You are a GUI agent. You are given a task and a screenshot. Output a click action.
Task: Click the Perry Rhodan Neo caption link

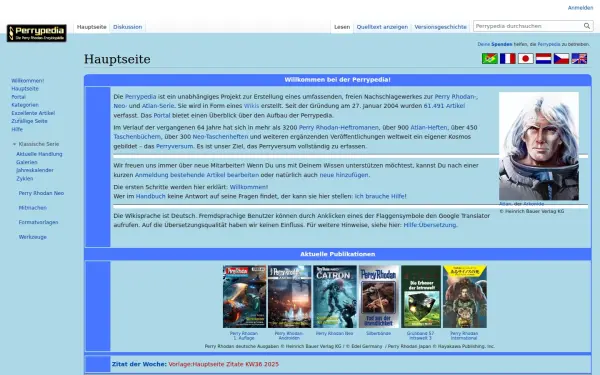click(x=334, y=334)
